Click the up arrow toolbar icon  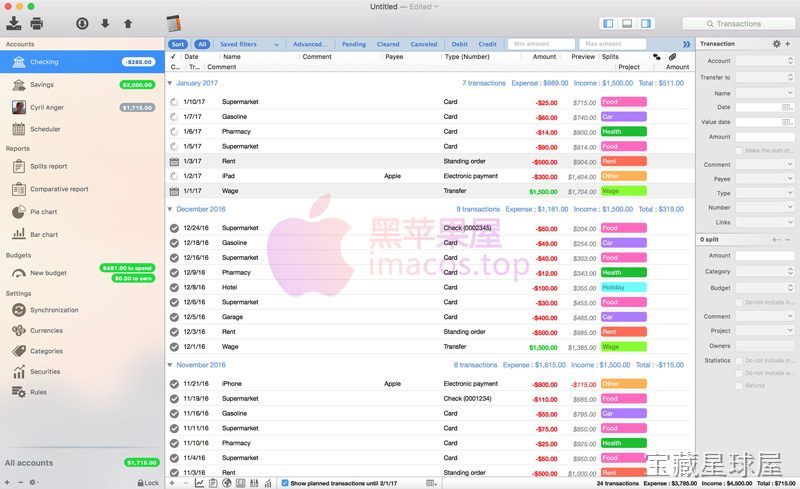pos(128,23)
